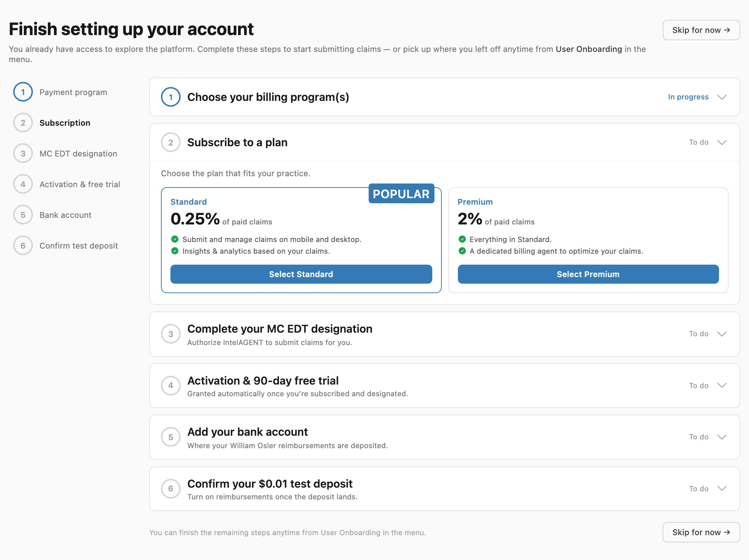Open Bank account step in sidebar
The width and height of the screenshot is (749, 560).
click(x=65, y=215)
